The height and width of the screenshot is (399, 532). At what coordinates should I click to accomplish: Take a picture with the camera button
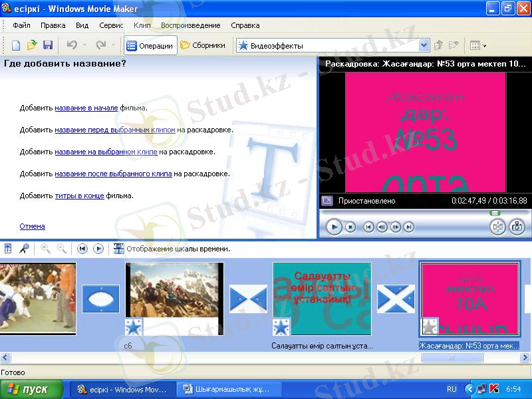tap(517, 227)
